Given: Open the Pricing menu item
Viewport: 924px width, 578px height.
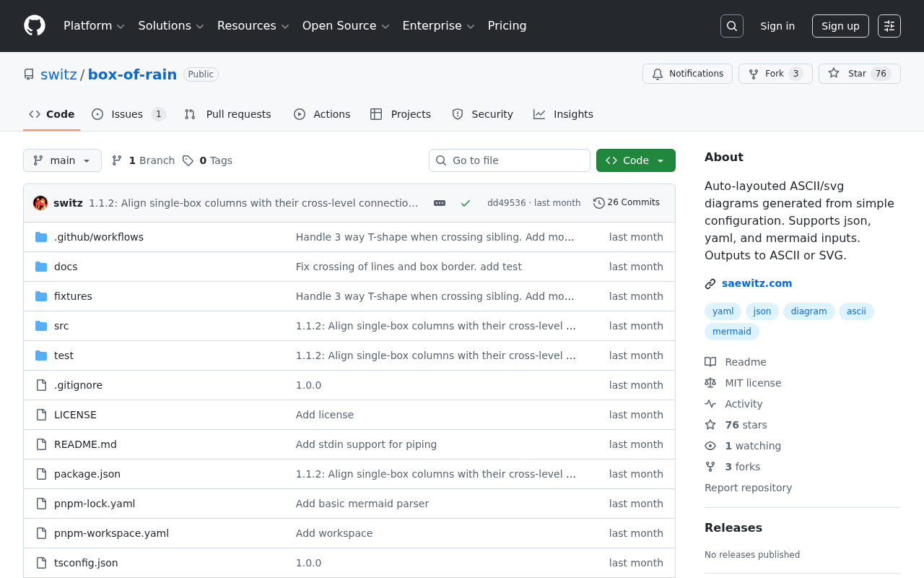Looking at the screenshot, I should [507, 25].
